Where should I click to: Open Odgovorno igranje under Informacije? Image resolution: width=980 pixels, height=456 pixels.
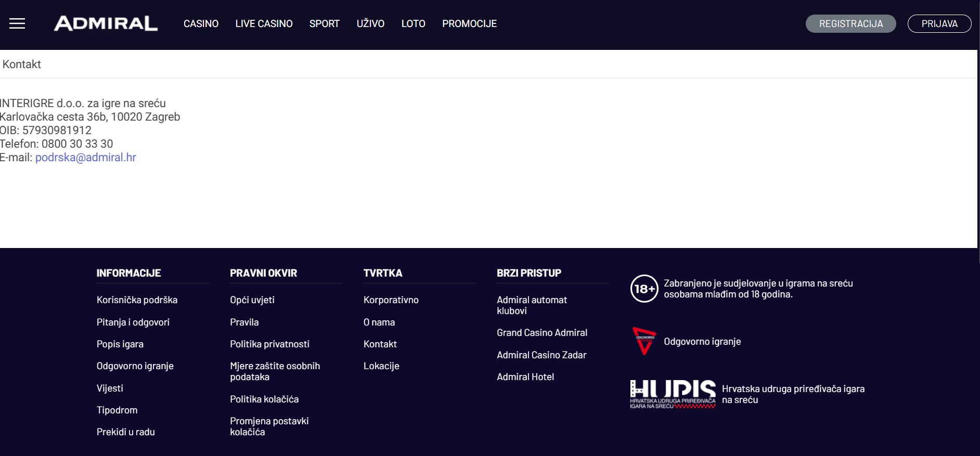[135, 366]
